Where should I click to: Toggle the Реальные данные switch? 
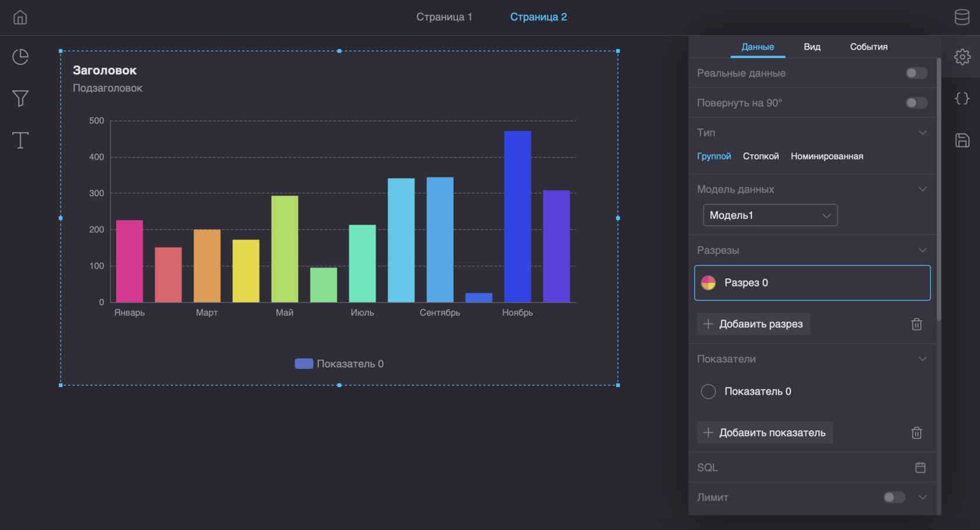coord(916,73)
